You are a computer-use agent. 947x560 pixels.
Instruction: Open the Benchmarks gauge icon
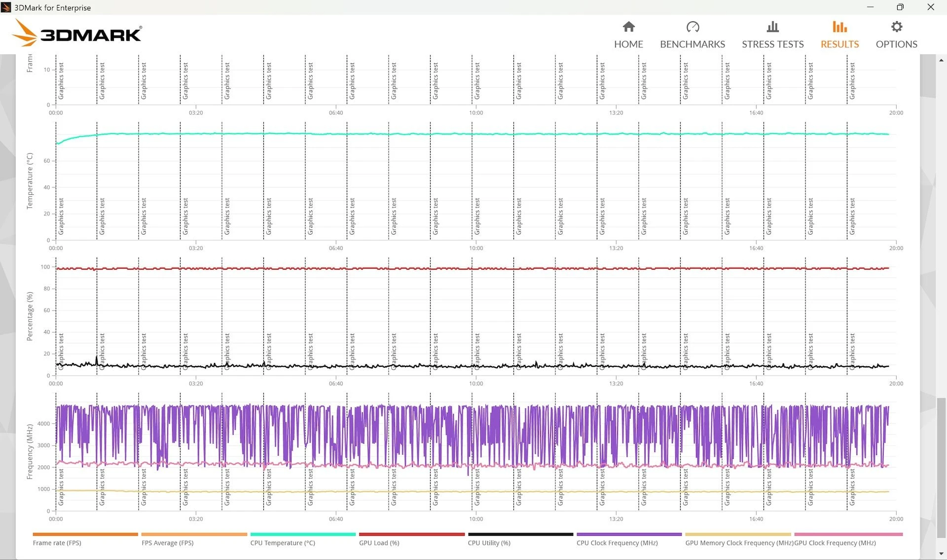pyautogui.click(x=692, y=27)
